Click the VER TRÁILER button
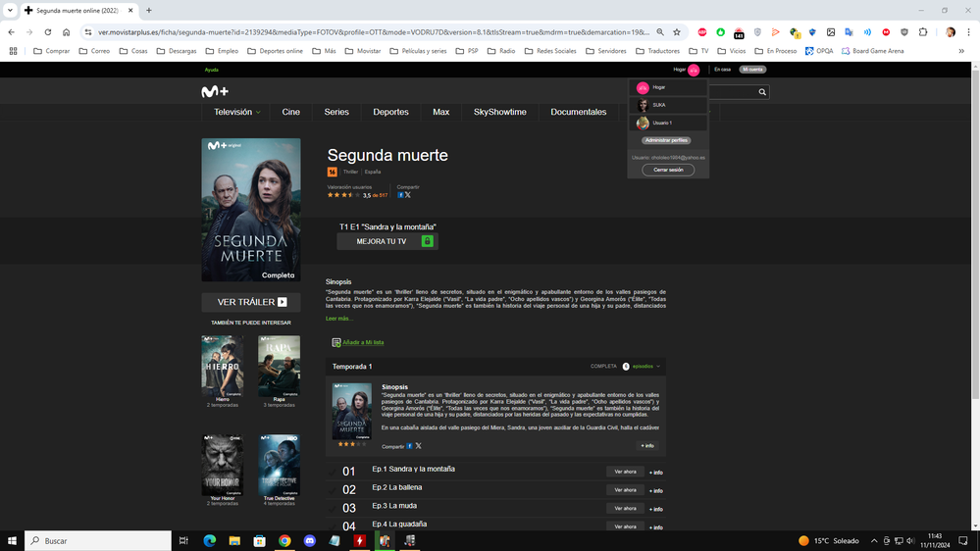Viewport: 980px width, 551px height. click(x=251, y=302)
